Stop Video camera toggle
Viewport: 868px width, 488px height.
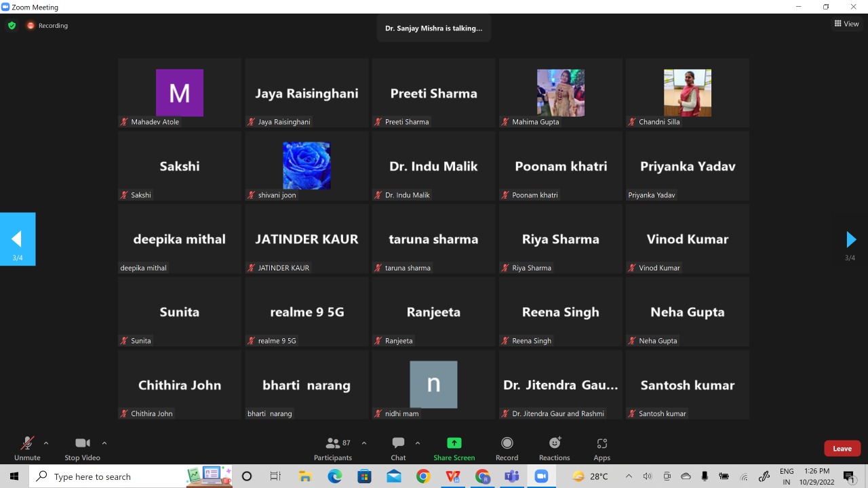click(82, 443)
